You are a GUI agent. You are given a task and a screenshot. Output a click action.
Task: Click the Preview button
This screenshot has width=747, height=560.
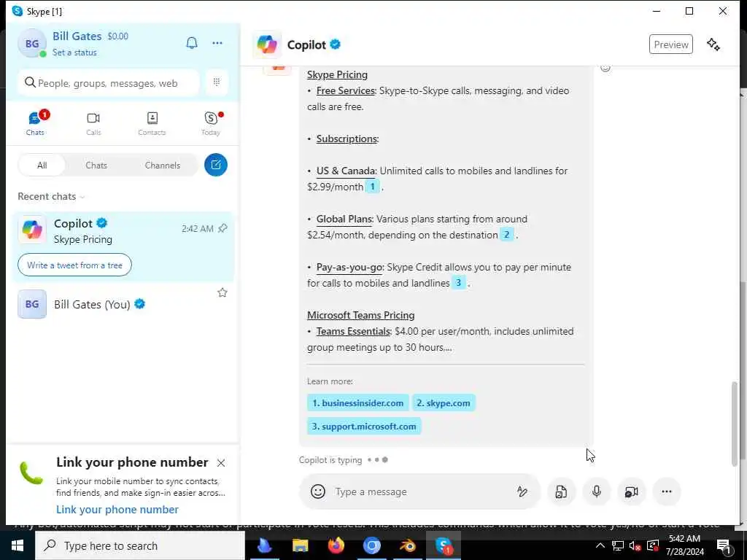point(671,44)
